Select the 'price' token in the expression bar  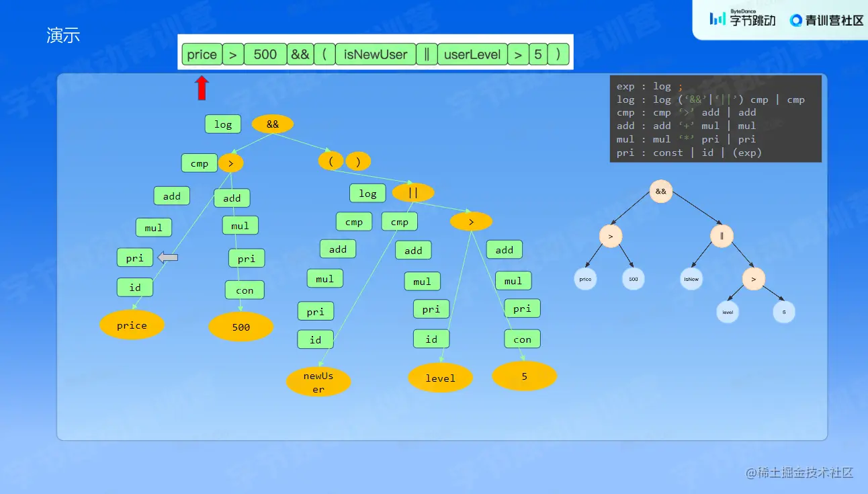pos(202,54)
